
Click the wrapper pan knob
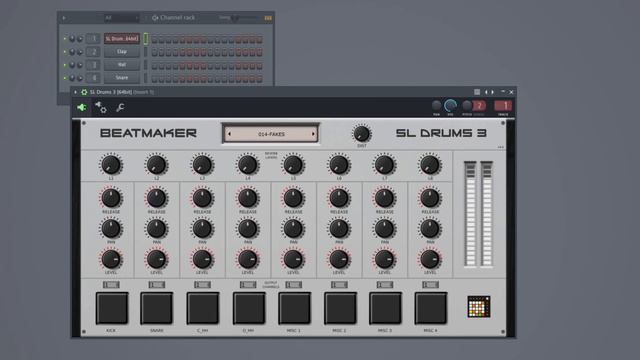436,106
